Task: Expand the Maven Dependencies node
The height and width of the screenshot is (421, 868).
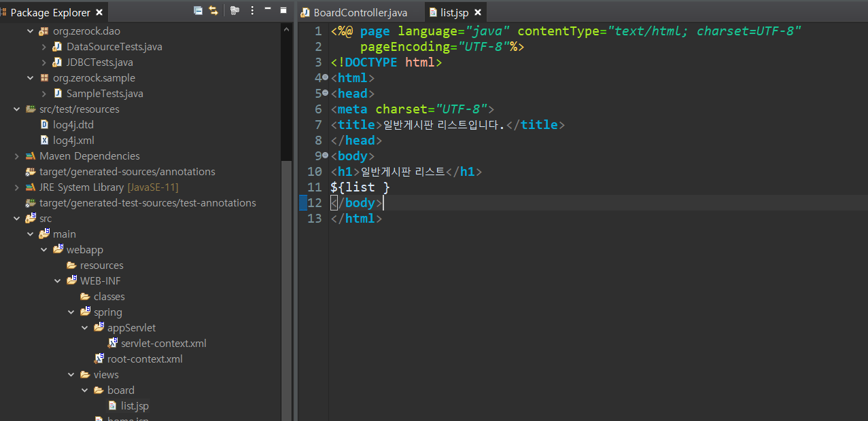Action: pos(16,155)
